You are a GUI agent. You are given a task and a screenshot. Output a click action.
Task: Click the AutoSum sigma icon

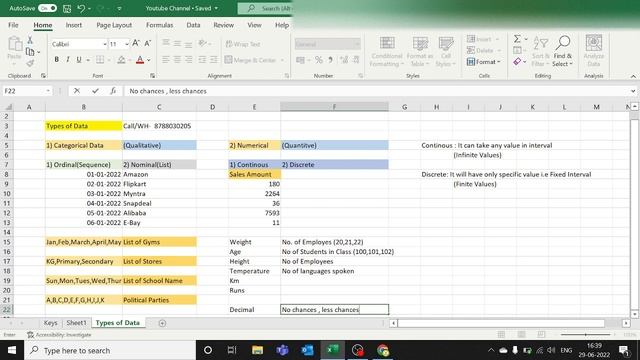pos(517,39)
